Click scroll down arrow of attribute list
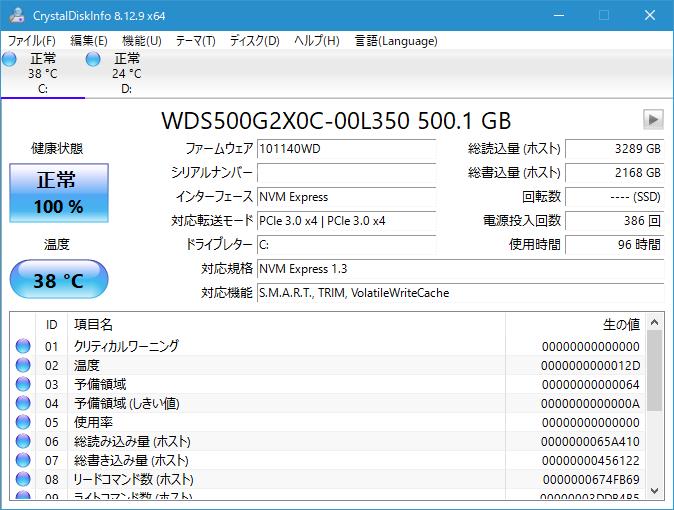 pyautogui.click(x=654, y=491)
